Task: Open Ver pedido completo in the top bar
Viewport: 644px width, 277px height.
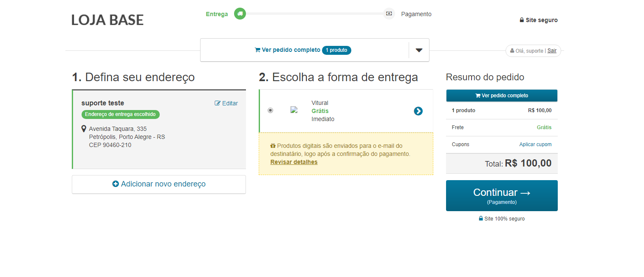Action: (287, 50)
